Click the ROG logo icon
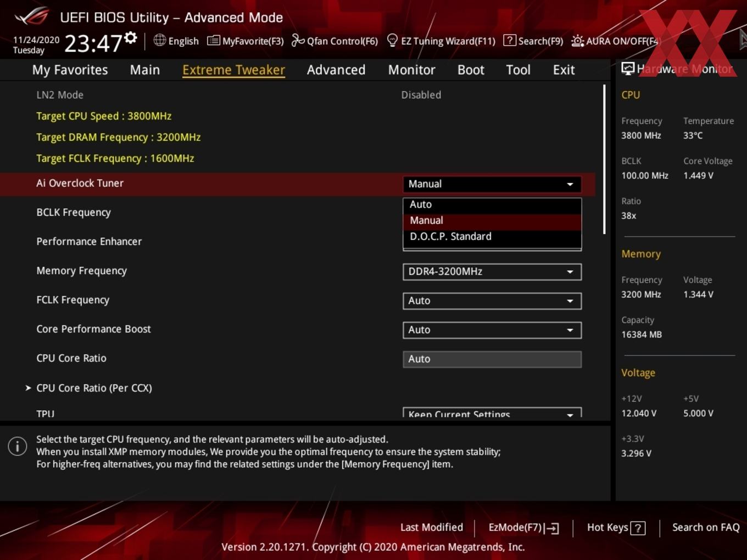This screenshot has width=747, height=560. point(31,16)
